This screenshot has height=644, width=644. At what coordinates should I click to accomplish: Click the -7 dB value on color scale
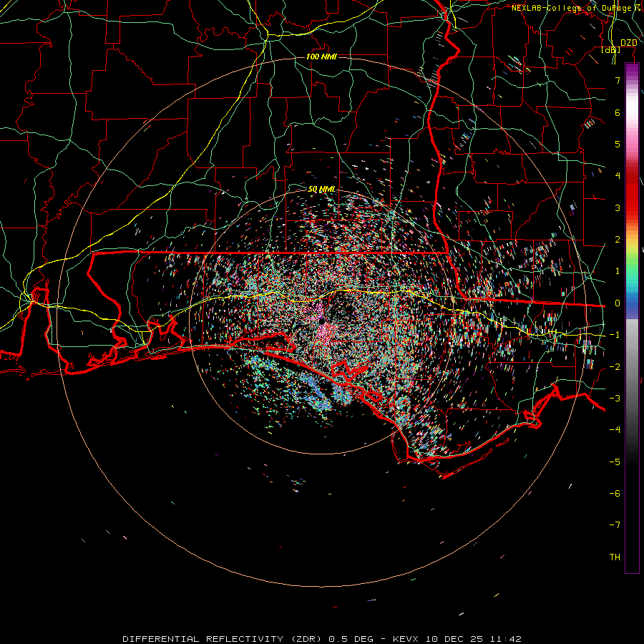click(615, 525)
